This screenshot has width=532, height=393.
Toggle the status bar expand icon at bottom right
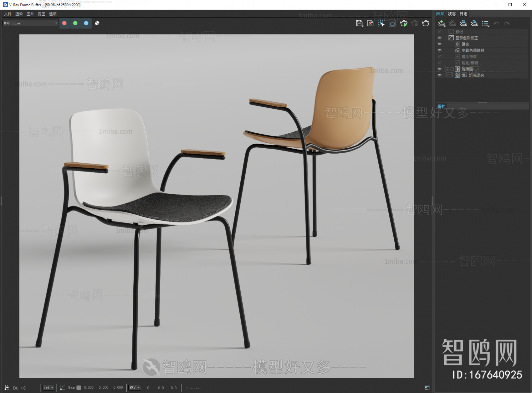(x=427, y=388)
